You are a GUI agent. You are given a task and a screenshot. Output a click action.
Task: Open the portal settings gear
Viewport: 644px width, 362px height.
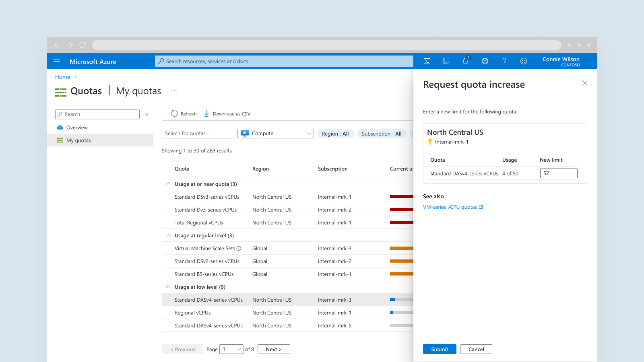tap(485, 61)
